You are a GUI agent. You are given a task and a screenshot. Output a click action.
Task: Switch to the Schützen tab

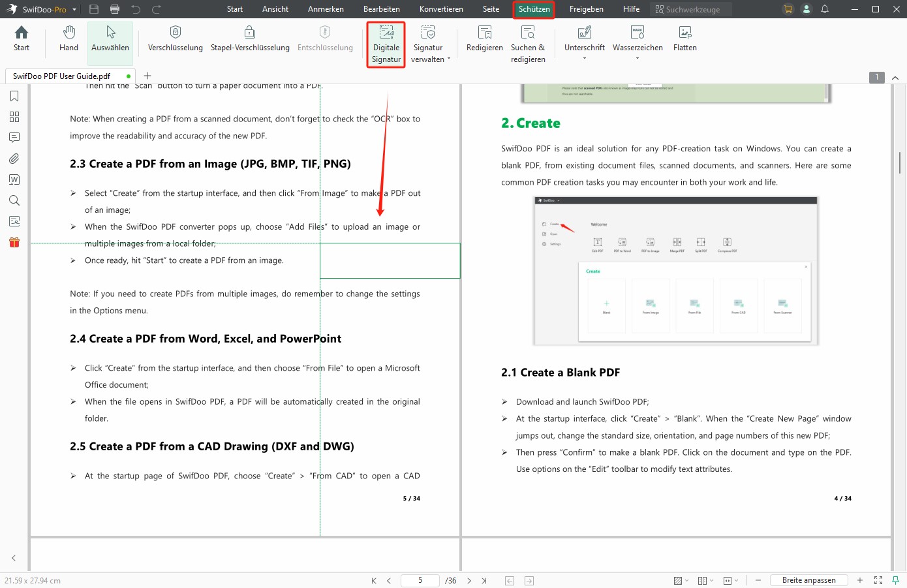click(x=534, y=9)
